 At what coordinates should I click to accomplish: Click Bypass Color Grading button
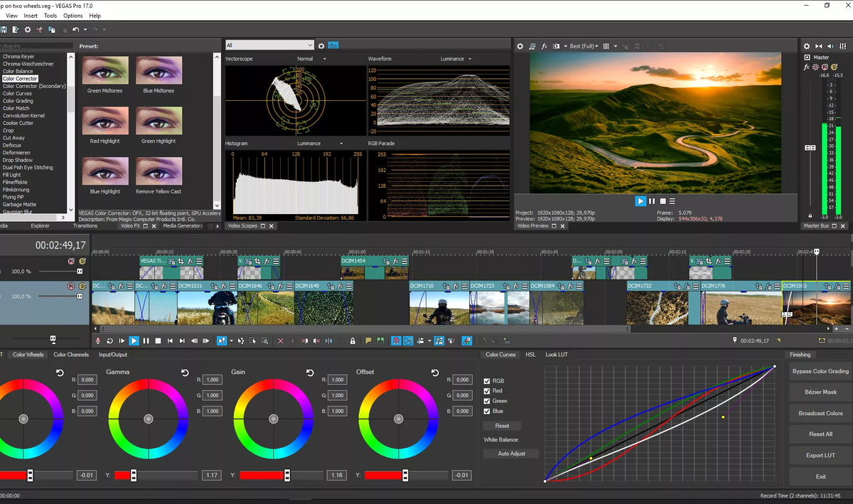pyautogui.click(x=820, y=371)
